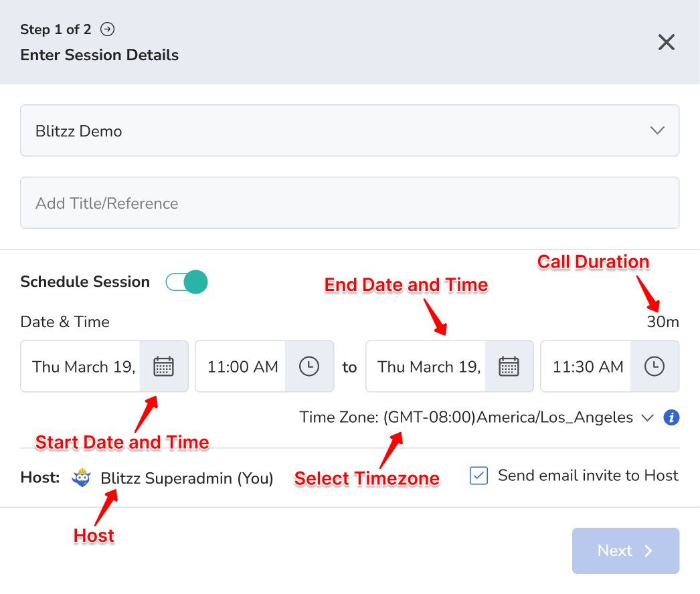Click the 11:30 AM end time field
Screen dimensions: 700x594
tap(586, 367)
